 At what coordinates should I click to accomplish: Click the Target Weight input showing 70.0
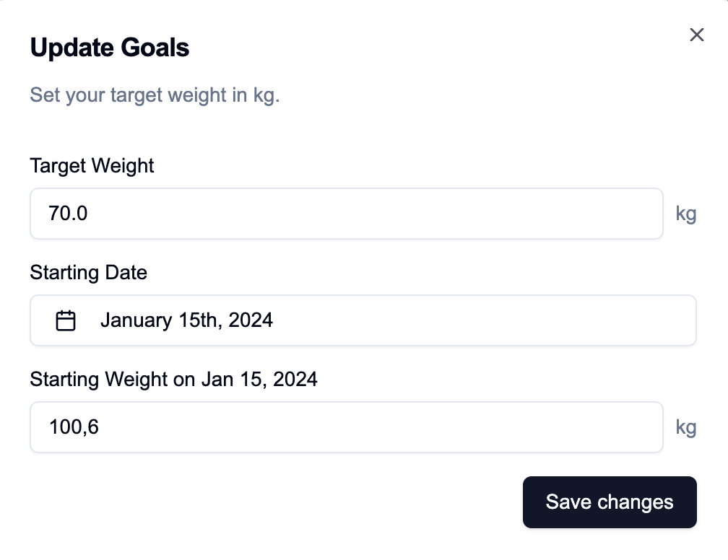click(x=346, y=213)
